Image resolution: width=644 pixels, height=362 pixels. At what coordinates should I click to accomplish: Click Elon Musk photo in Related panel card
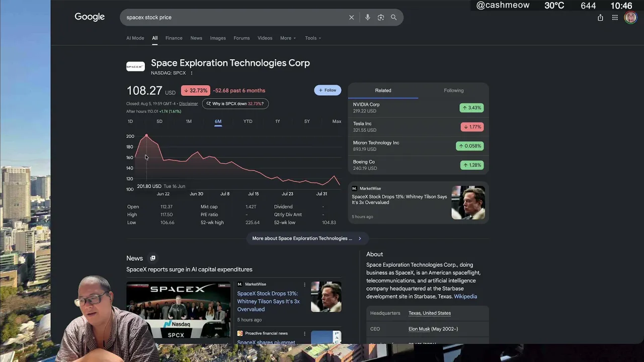[468, 203]
